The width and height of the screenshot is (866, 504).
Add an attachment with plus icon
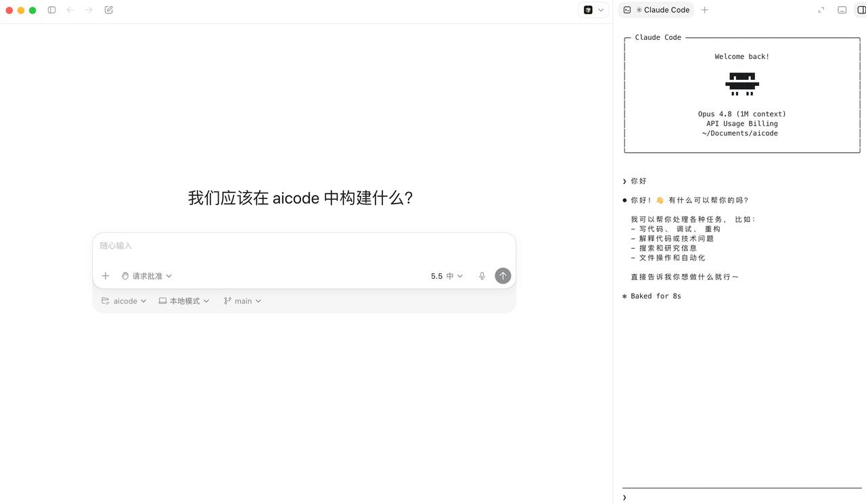point(106,276)
